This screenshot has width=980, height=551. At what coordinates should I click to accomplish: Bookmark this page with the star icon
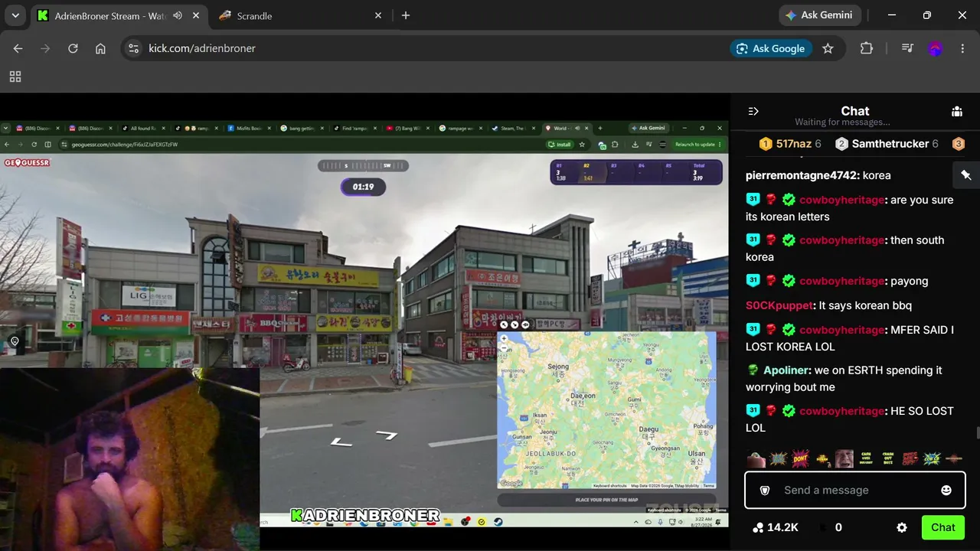828,48
